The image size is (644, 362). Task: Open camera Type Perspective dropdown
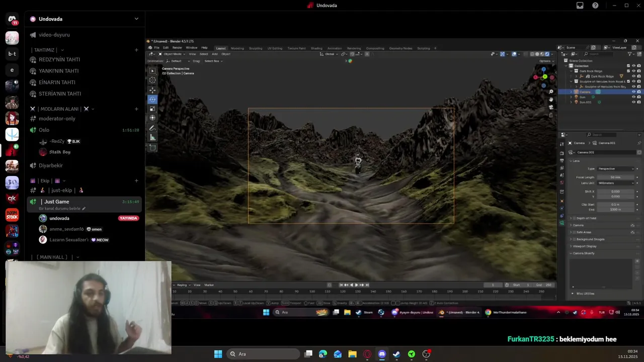[616, 168]
